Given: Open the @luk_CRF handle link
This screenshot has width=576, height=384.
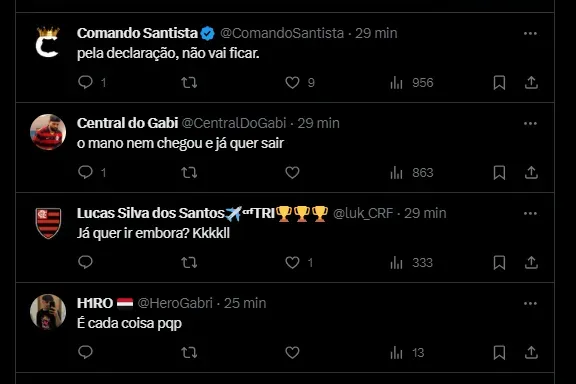Looking at the screenshot, I should click(363, 213).
